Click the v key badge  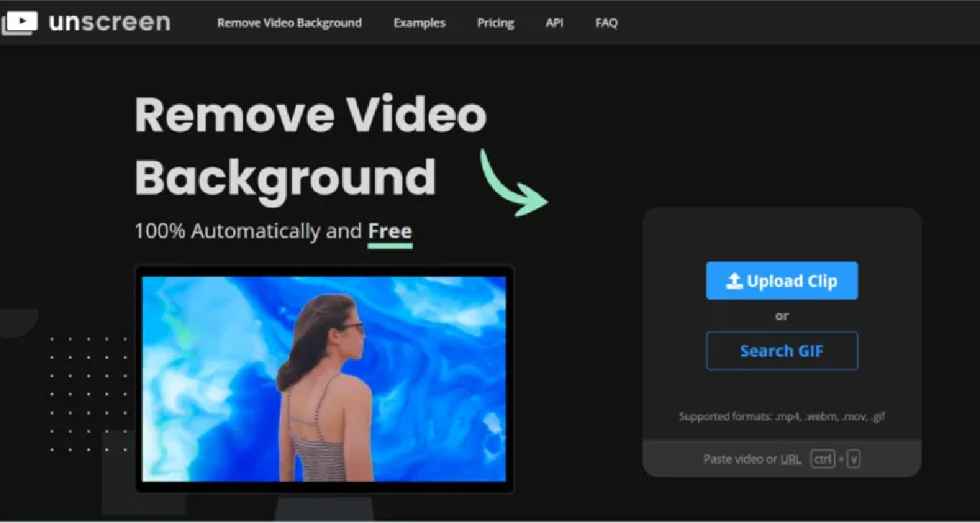tap(853, 459)
